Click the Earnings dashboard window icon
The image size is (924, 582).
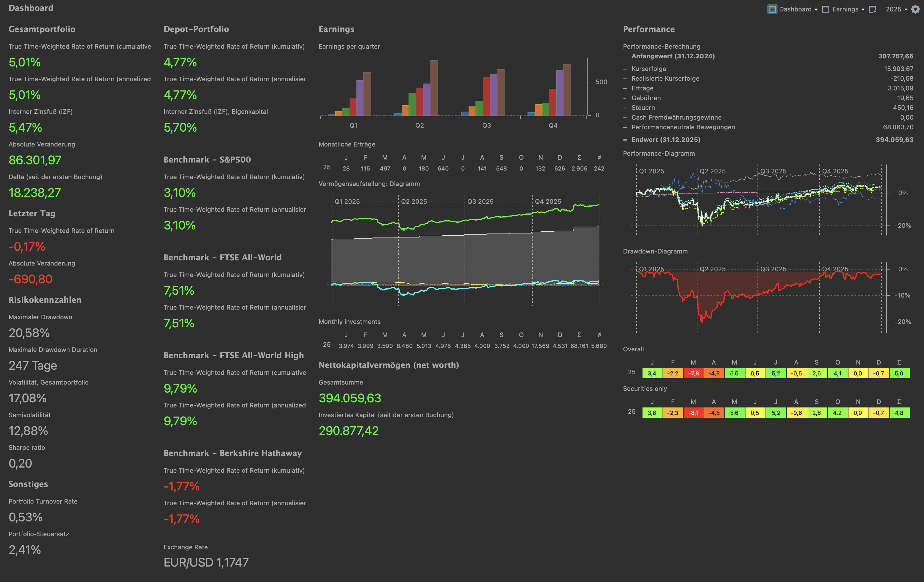825,9
